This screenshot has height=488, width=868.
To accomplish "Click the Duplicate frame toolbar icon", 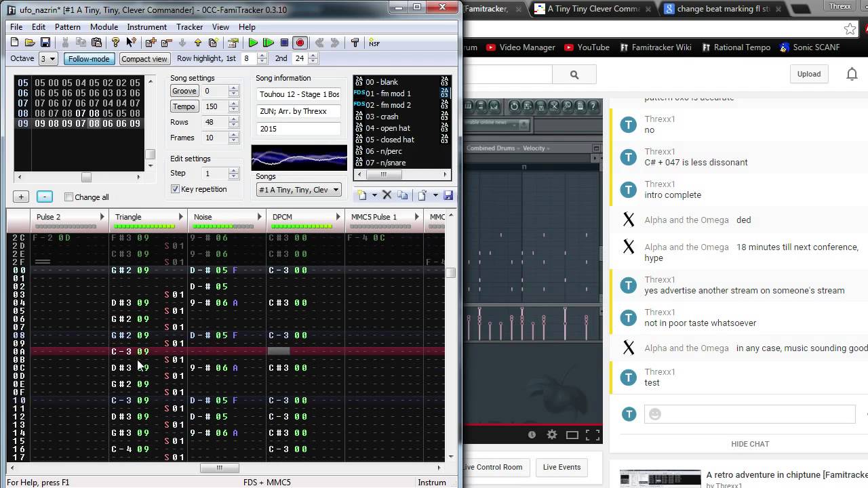I will click(x=212, y=43).
